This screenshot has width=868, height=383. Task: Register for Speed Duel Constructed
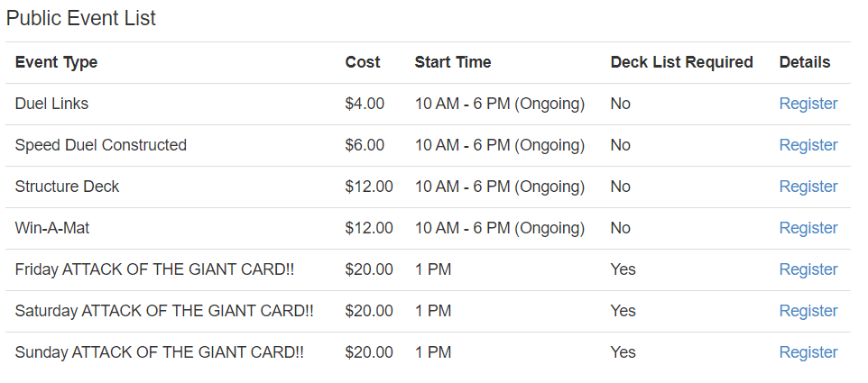(x=808, y=145)
